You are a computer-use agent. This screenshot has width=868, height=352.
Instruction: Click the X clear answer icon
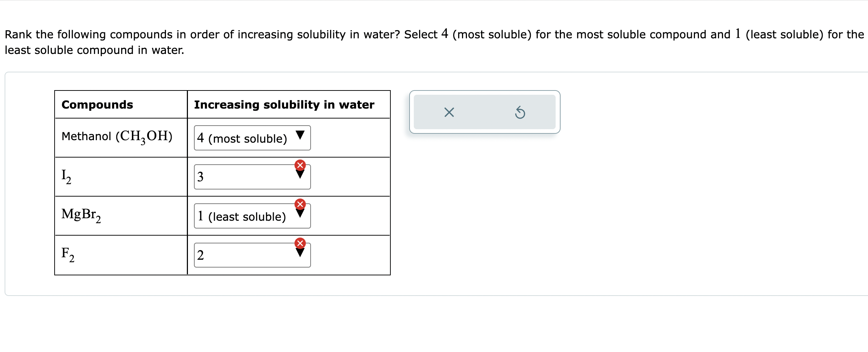[x=449, y=112]
